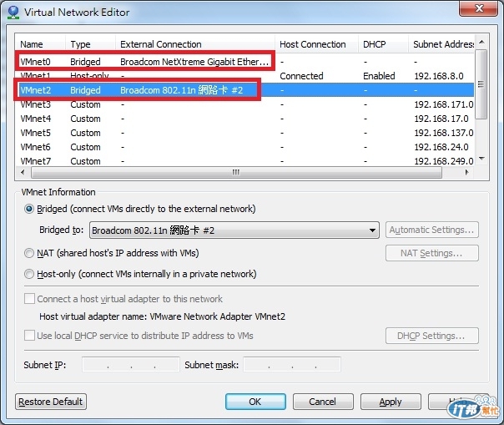The image size is (504, 425).
Task: Confirm with the OK button
Action: point(255,402)
